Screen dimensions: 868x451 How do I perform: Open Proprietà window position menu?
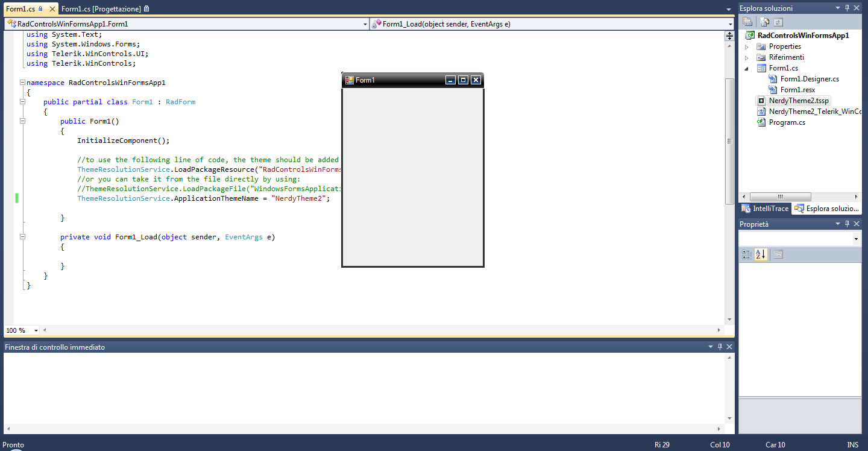(837, 224)
